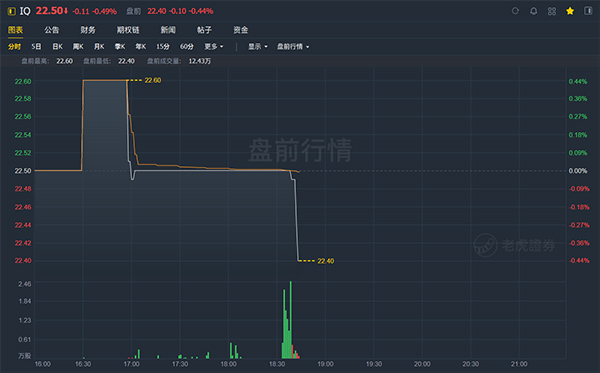
Task: Open the 财务 tab
Action: pos(88,30)
